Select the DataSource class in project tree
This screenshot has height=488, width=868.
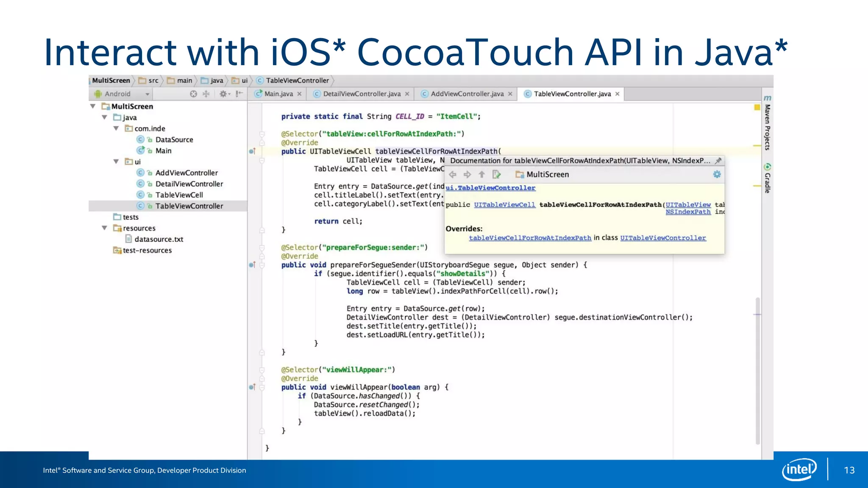tap(174, 140)
